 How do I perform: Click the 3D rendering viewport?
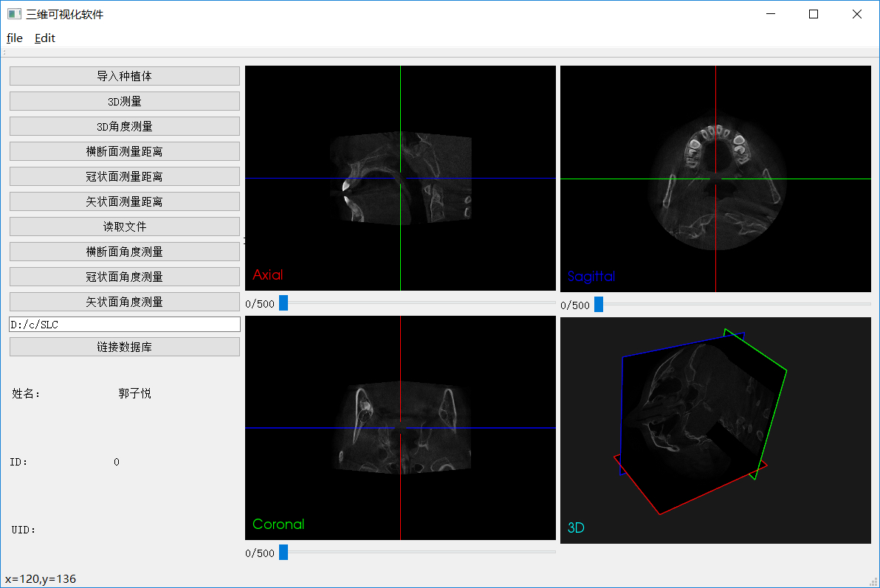click(715, 430)
